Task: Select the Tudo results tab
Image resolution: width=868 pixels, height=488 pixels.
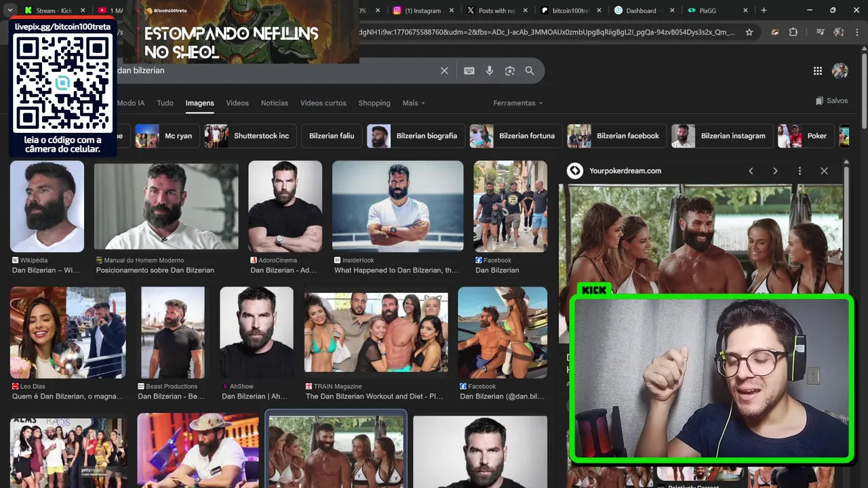Action: pyautogui.click(x=165, y=103)
